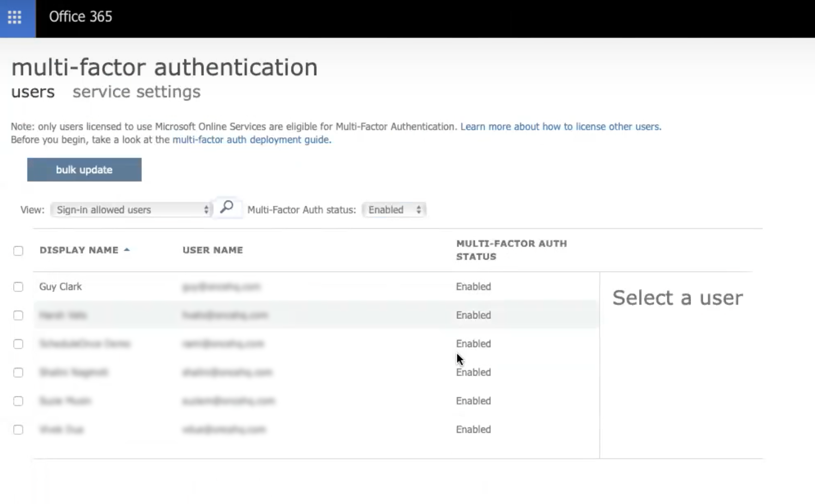Sort by the User Name column header
Image resolution: width=815 pixels, height=504 pixels.
[212, 250]
